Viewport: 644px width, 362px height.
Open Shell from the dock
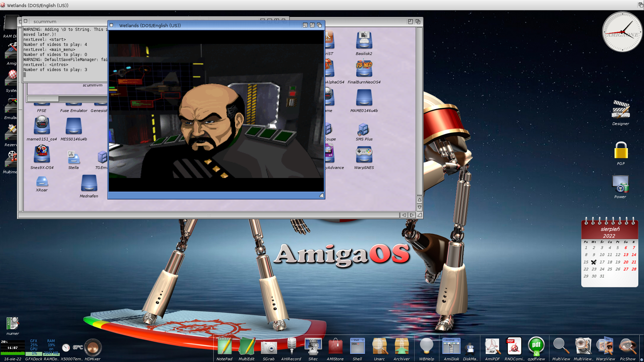357,346
